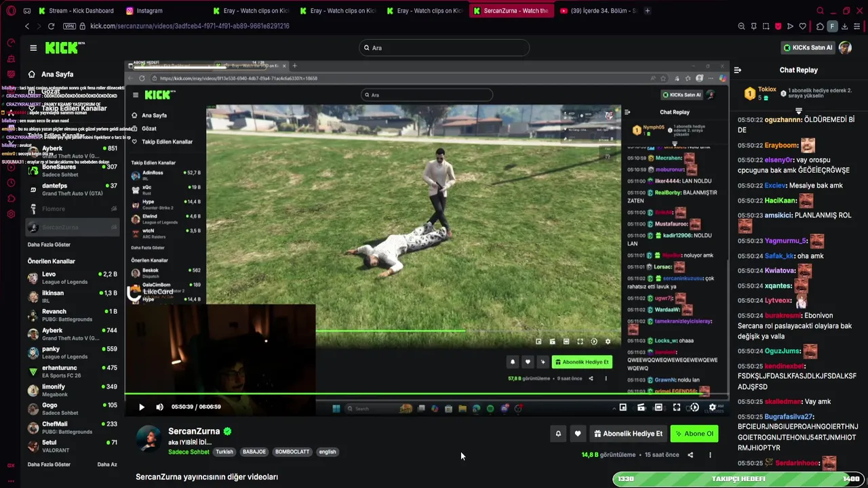This screenshot has height=488, width=868.
Task: Click oguzhannn username in chat replay
Action: [782, 120]
